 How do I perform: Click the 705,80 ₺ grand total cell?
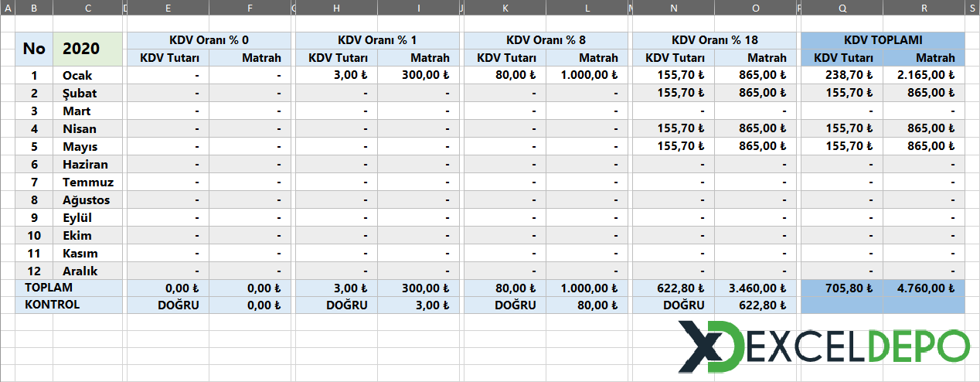(842, 288)
